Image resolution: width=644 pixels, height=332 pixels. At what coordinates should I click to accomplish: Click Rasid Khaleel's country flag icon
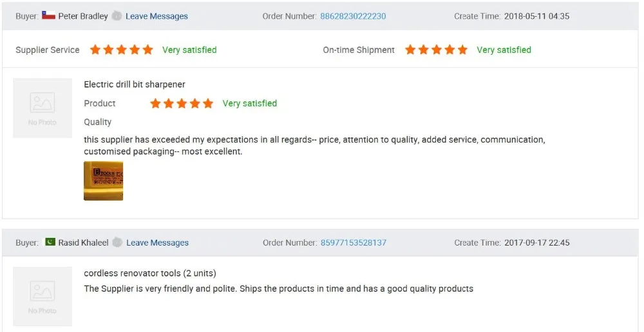[x=50, y=242]
